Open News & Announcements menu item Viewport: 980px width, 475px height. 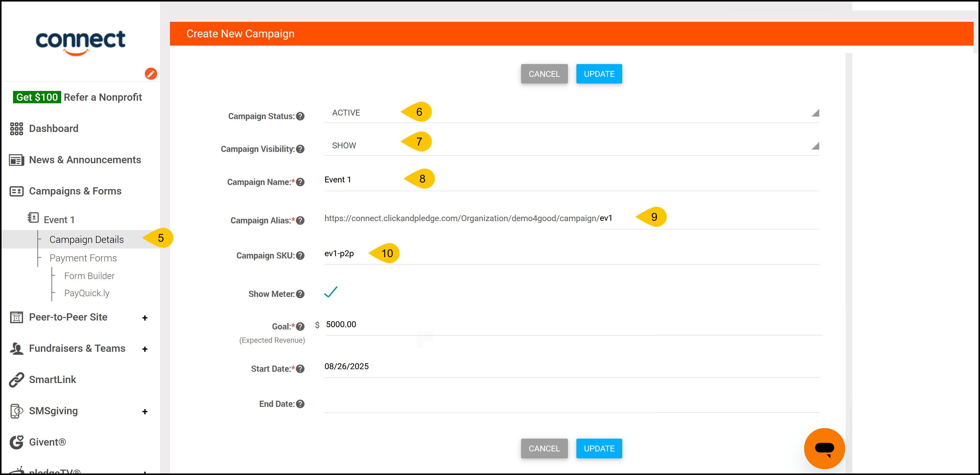[85, 160]
